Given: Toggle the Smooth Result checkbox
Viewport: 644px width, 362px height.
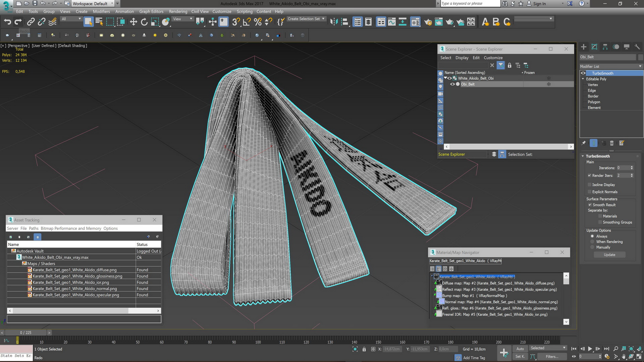Looking at the screenshot, I should 590,205.
